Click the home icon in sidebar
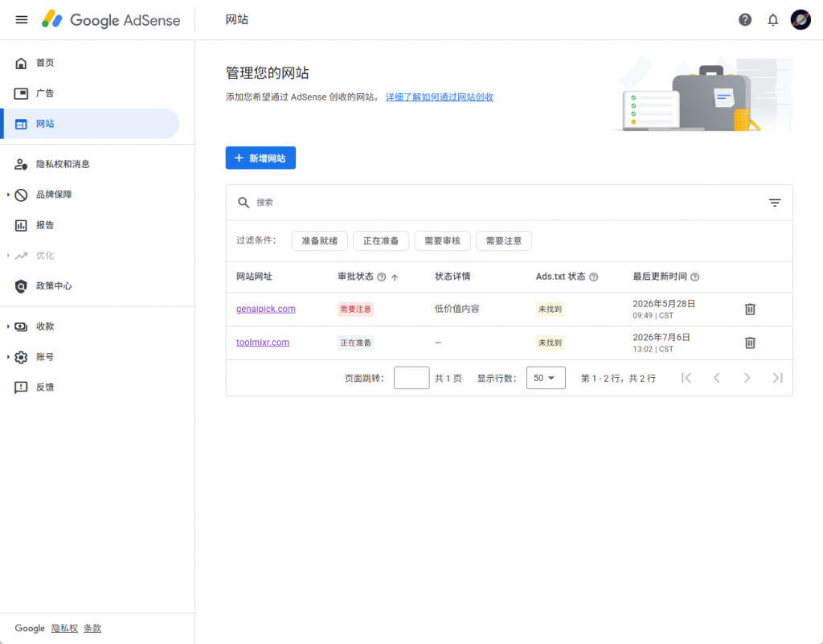 (21, 63)
